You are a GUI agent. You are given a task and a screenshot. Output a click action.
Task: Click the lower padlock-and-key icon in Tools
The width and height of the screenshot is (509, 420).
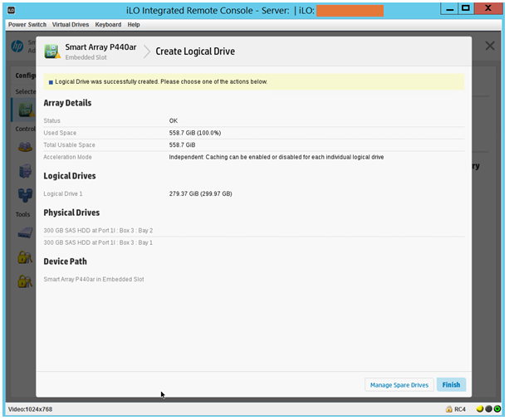(25, 281)
